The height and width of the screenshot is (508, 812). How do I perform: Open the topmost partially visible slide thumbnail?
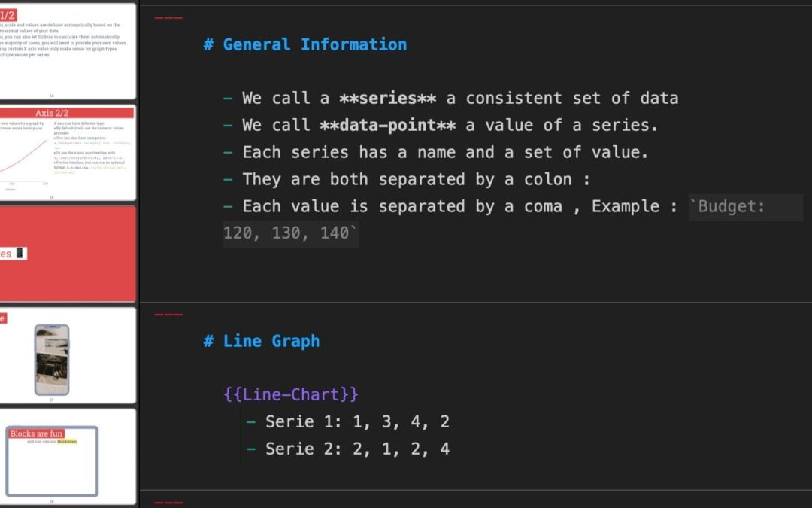click(68, 49)
